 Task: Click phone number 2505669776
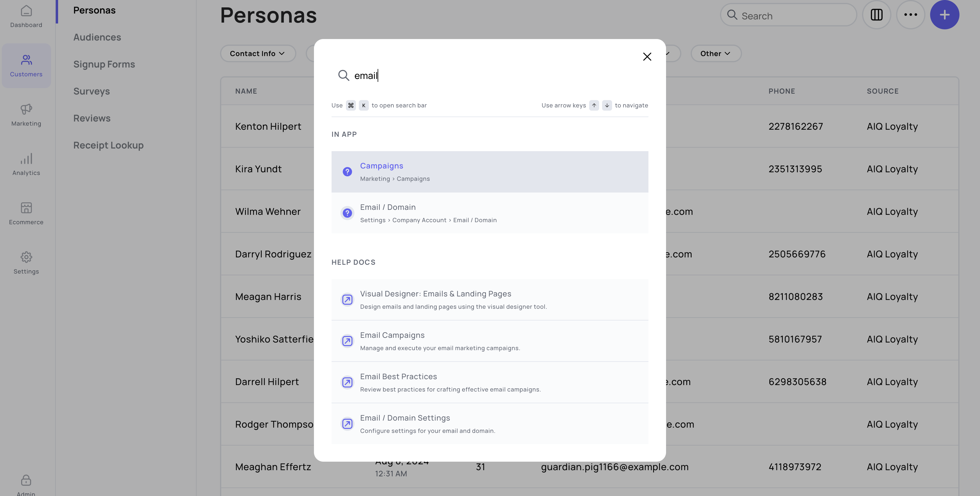pyautogui.click(x=797, y=254)
